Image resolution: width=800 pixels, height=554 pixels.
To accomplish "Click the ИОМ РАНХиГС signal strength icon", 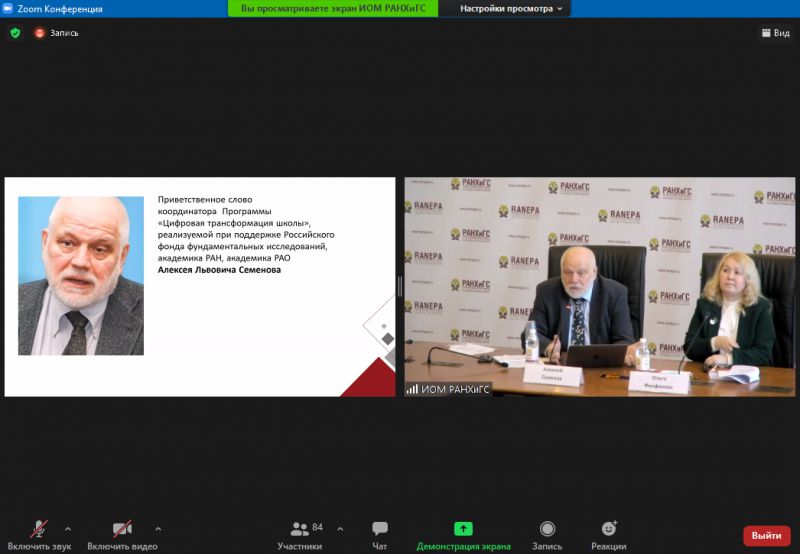I will click(412, 390).
